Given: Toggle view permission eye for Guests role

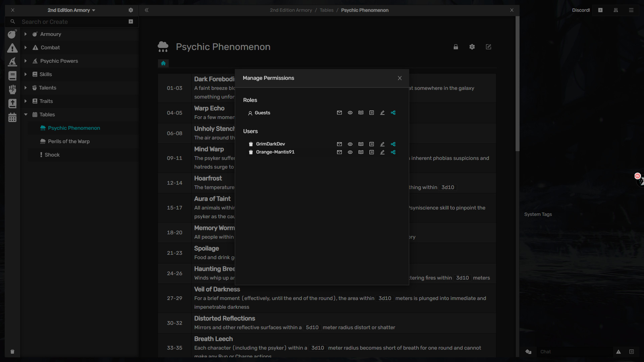Looking at the screenshot, I should tap(350, 113).
